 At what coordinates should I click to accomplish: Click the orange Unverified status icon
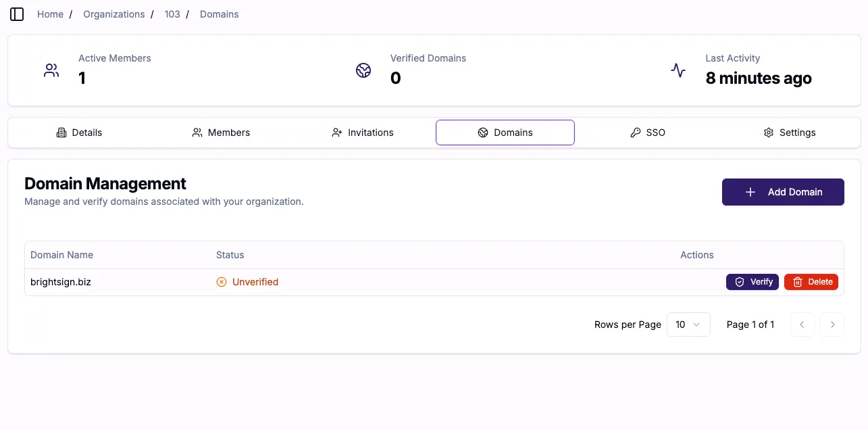point(222,282)
